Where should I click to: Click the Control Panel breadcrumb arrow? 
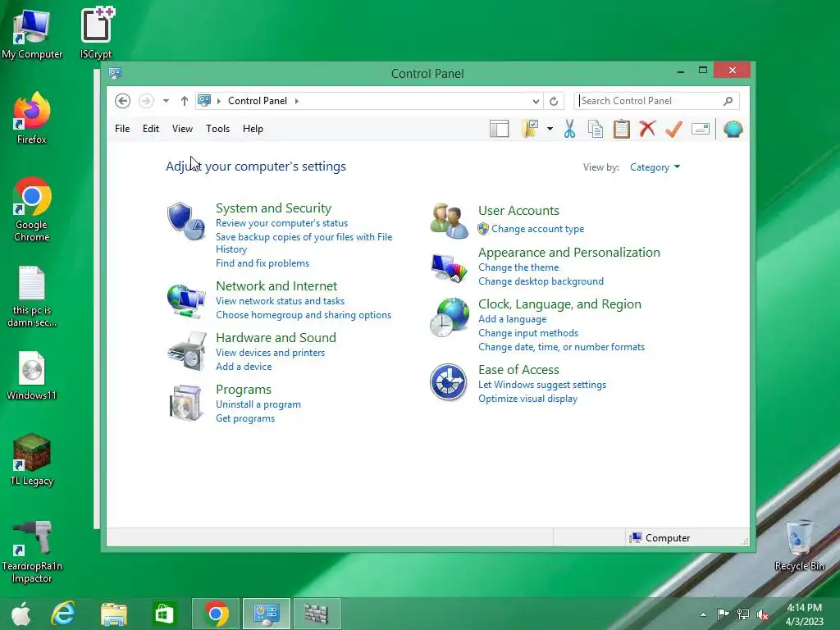tap(296, 101)
